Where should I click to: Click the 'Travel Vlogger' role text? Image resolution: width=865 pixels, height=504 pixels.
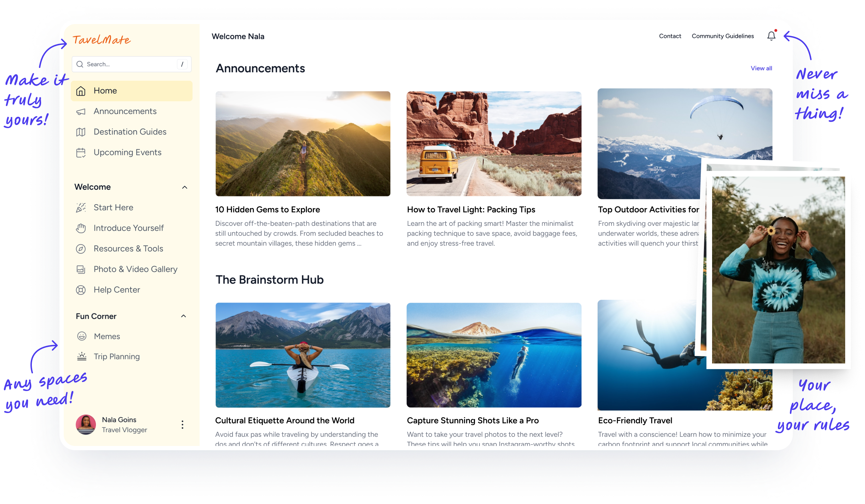pyautogui.click(x=124, y=430)
